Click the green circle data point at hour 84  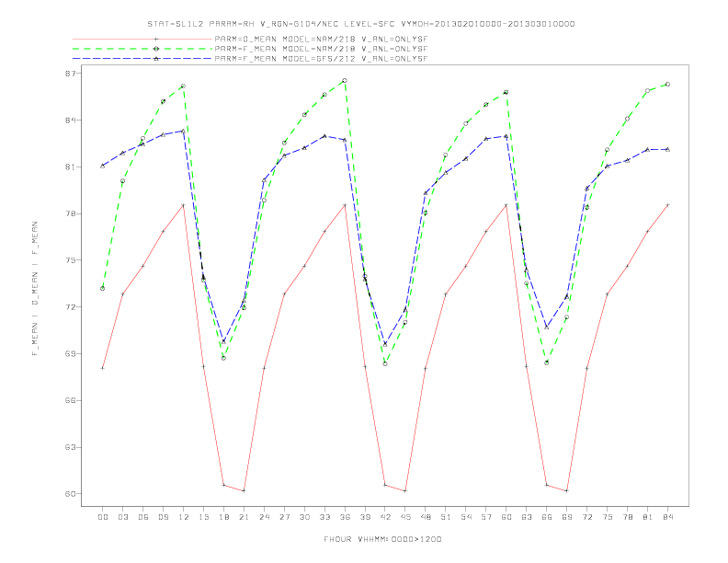pyautogui.click(x=667, y=85)
